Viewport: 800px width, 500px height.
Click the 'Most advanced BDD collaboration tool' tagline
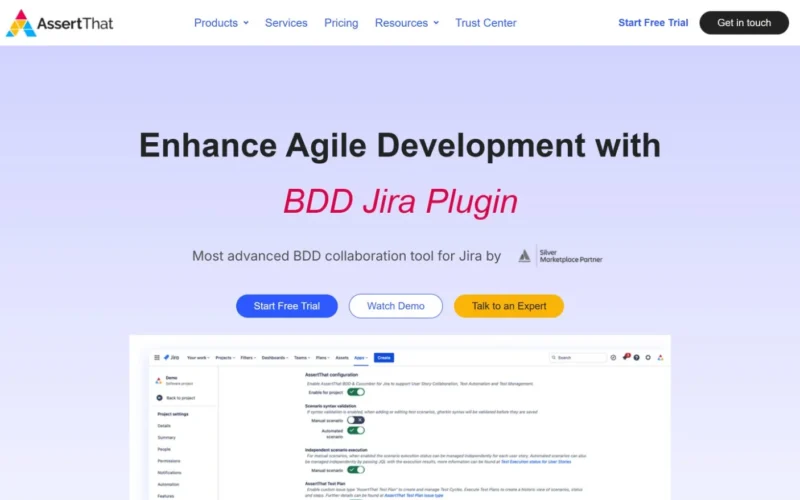(x=346, y=256)
